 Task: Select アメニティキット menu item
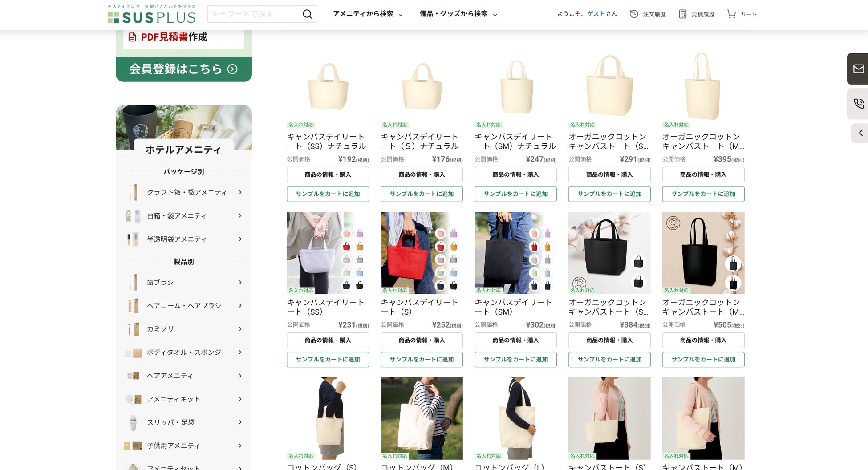[184, 399]
